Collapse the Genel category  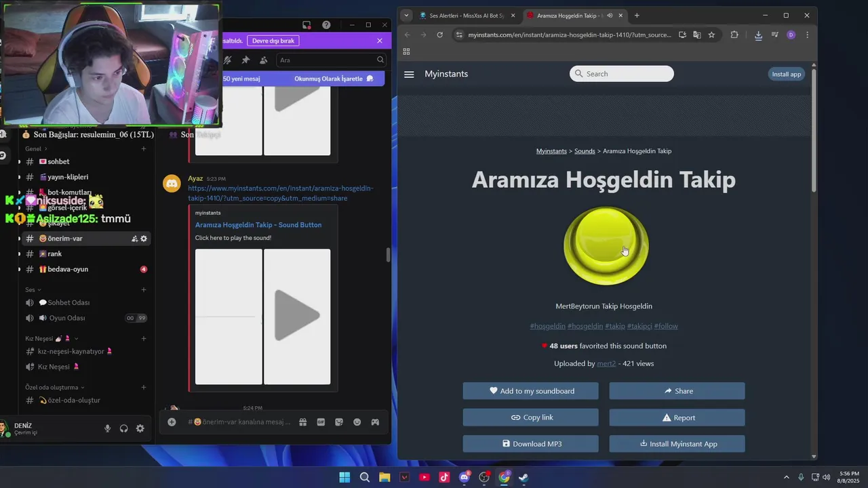(x=36, y=148)
